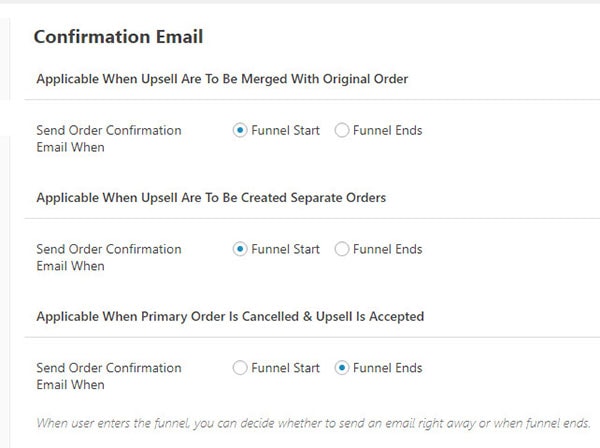600x448 pixels.
Task: Click the 'Merged With Original Order' subheading
Action: (x=221, y=79)
